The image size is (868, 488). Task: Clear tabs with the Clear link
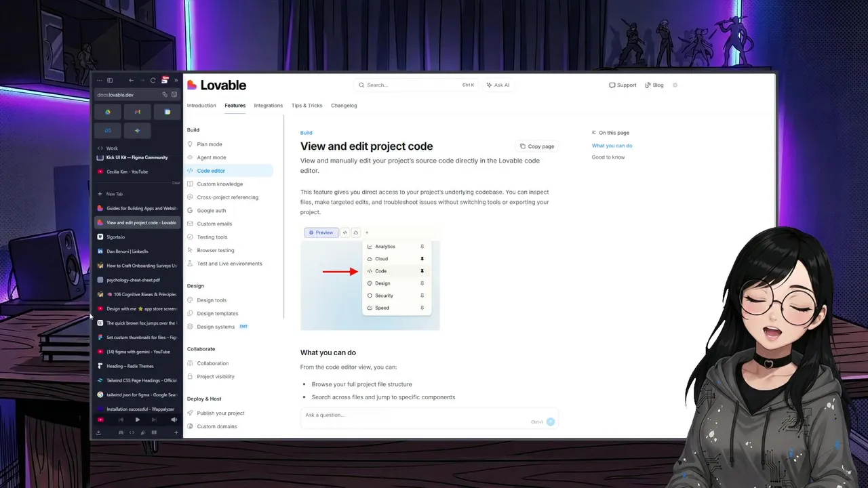(x=176, y=183)
